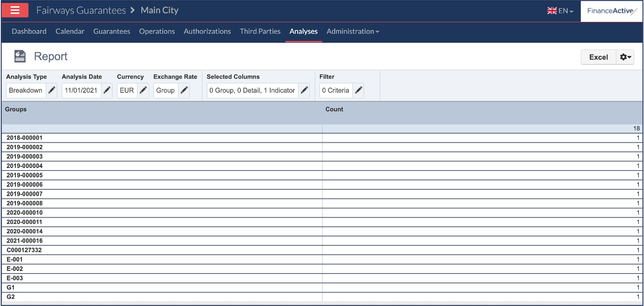Click pencil icon beside Analysis Date

(107, 91)
